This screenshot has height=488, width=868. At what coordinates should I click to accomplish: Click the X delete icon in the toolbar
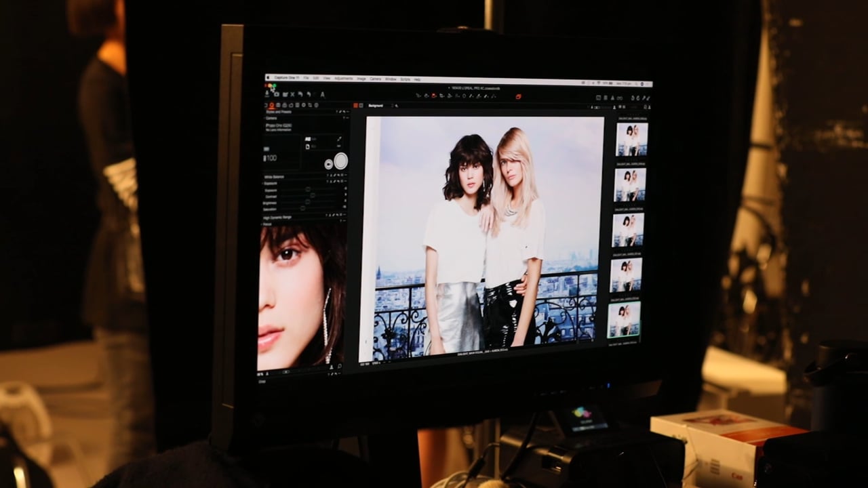[292, 95]
